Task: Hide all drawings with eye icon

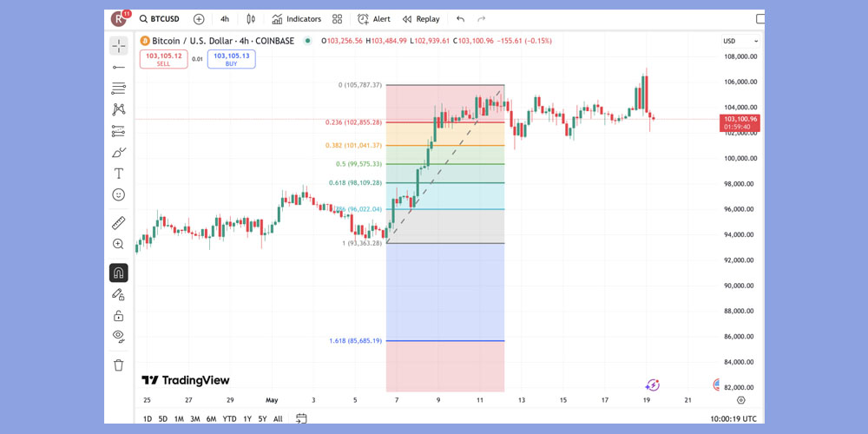Action: (119, 336)
